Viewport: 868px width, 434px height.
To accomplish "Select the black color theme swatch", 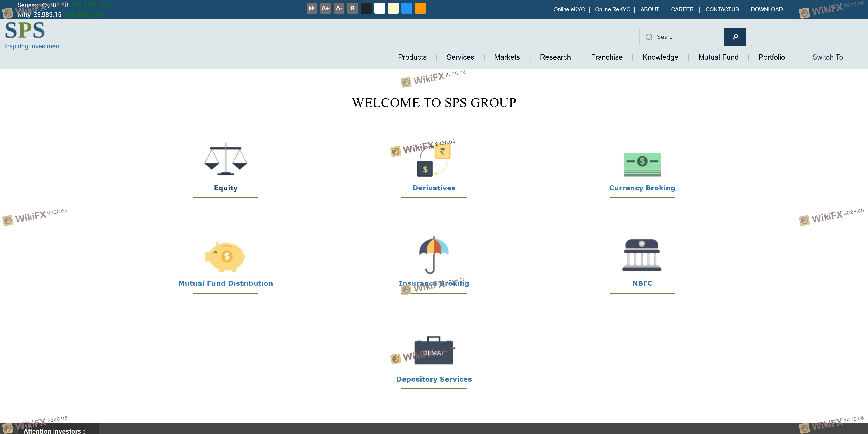I will click(x=366, y=8).
